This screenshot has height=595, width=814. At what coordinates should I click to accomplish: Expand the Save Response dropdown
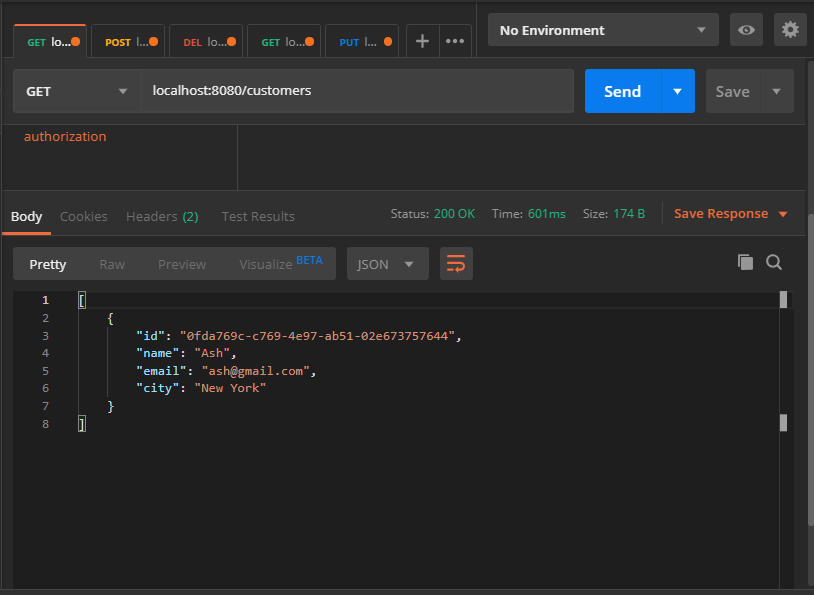click(x=731, y=214)
